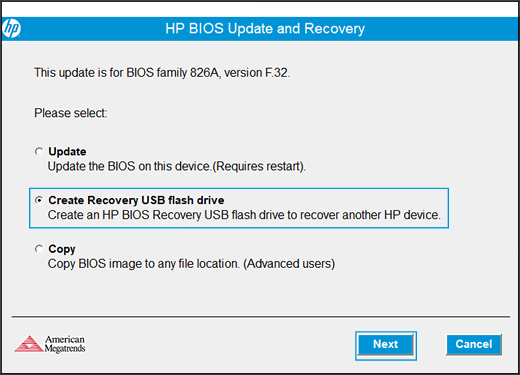This screenshot has height=375, width=520.
Task: Click the Next button
Action: [386, 344]
